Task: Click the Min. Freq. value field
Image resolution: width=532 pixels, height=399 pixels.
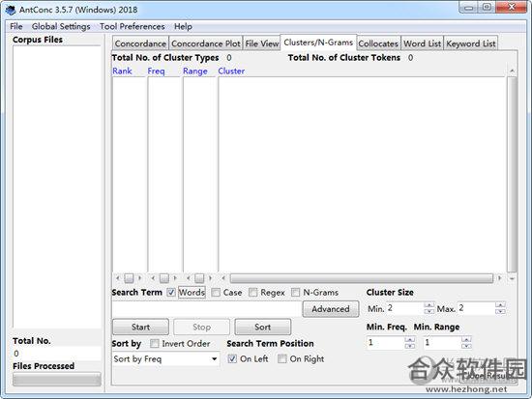Action: tap(386, 343)
